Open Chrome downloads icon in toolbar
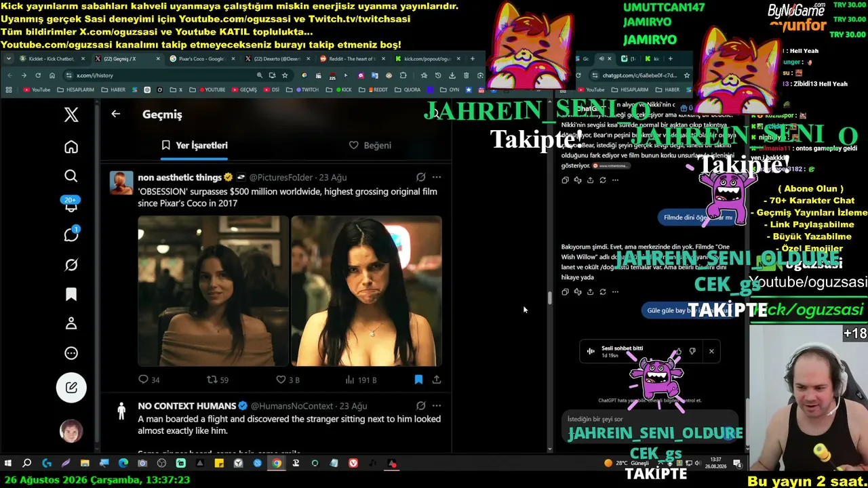Screen dimensions: 868x488 452,75
